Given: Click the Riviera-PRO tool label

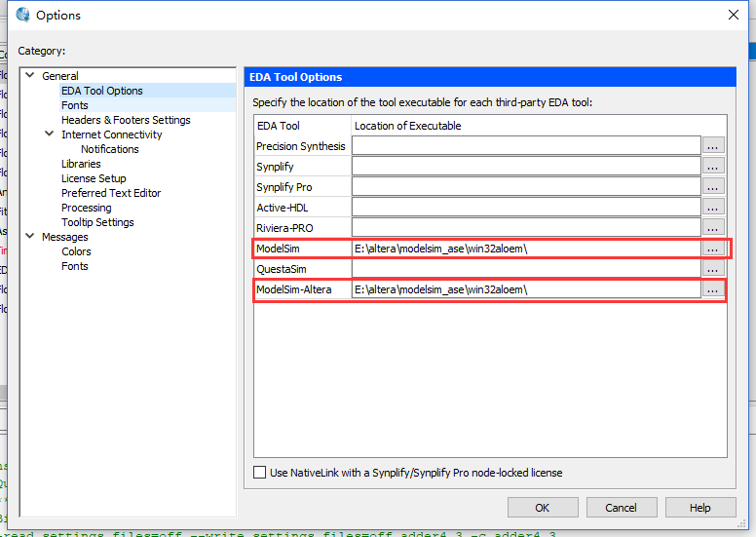Looking at the screenshot, I should [x=284, y=228].
